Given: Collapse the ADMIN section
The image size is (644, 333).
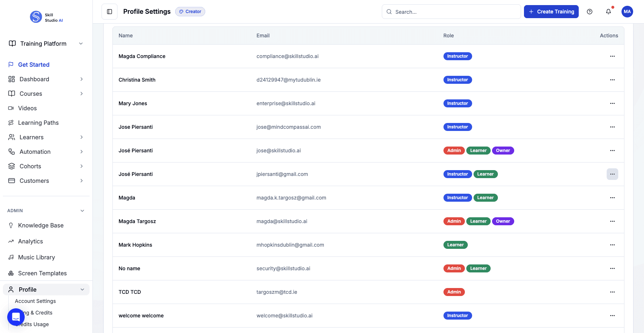Looking at the screenshot, I should (82, 210).
